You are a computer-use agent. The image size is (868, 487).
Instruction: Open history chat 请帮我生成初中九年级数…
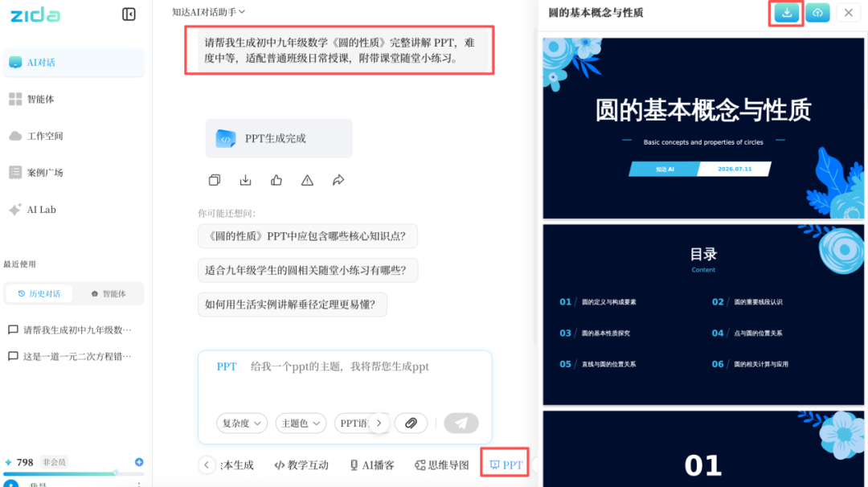pyautogui.click(x=70, y=329)
